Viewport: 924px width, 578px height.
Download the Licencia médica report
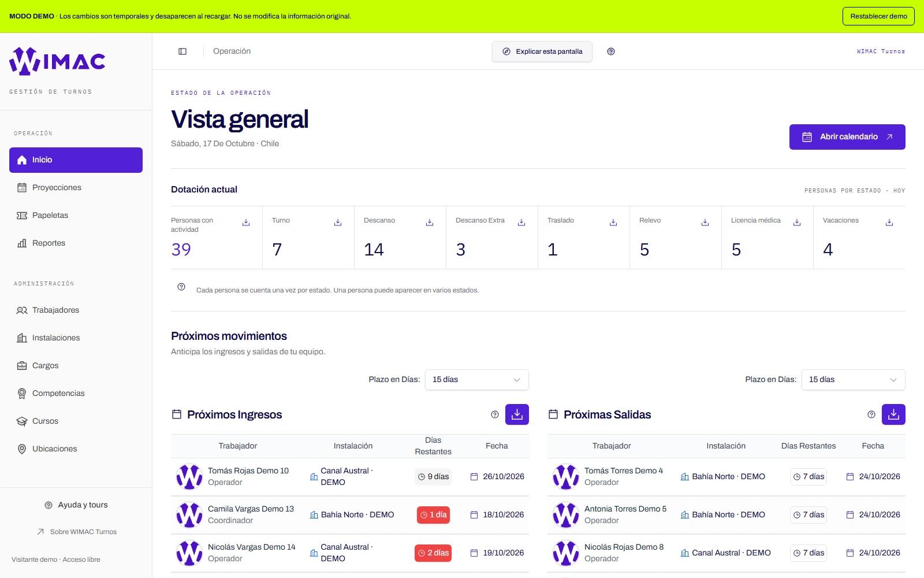pos(797,223)
